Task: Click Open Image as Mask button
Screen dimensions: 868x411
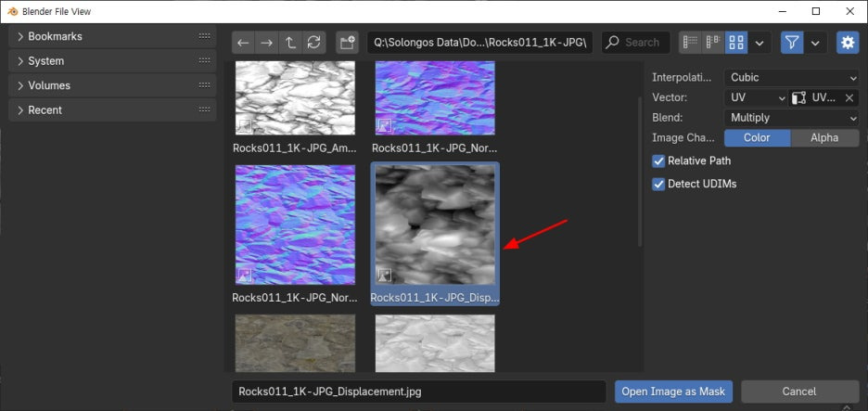Action: [673, 392]
